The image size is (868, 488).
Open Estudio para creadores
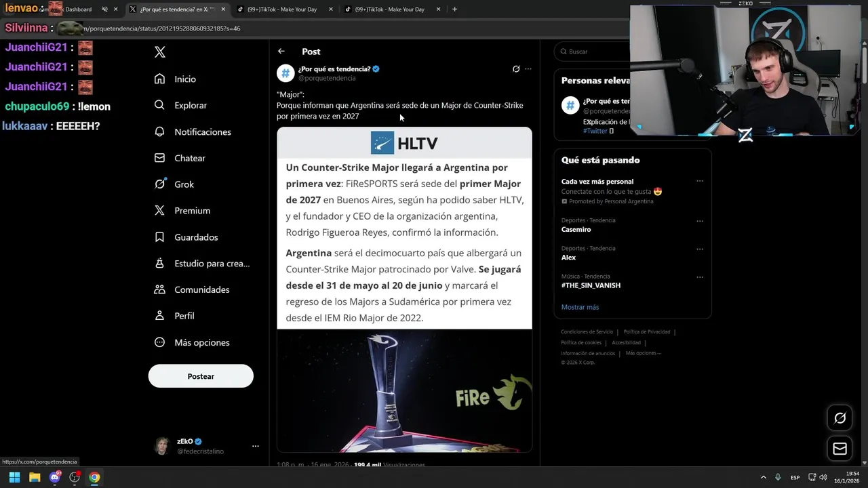202,263
